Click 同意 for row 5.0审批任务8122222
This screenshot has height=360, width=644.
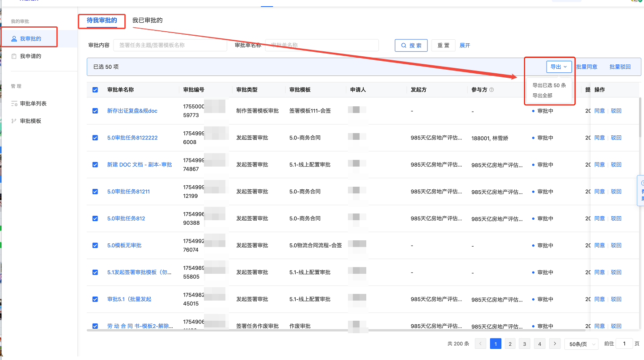click(599, 138)
